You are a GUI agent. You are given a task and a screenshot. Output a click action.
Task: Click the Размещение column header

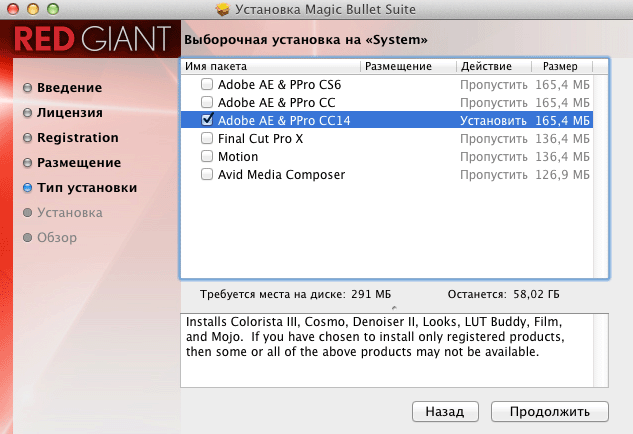408,66
